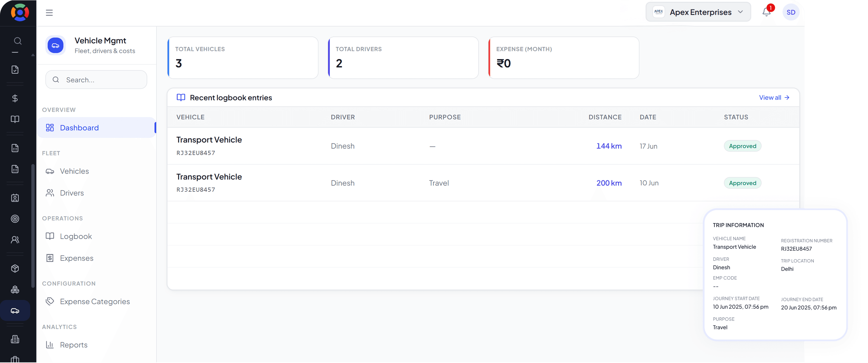Click the Status column header

[736, 117]
